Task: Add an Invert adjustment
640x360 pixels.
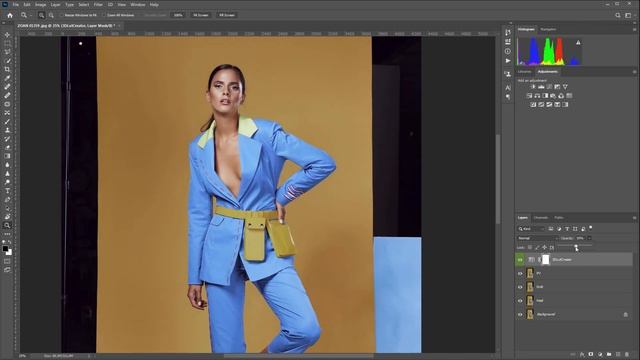Action: 533,104
